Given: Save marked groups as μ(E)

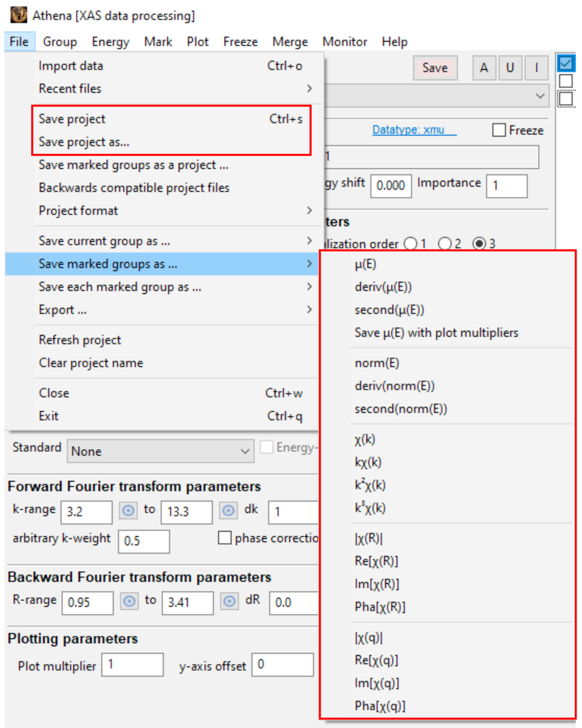Looking at the screenshot, I should click(448, 264).
